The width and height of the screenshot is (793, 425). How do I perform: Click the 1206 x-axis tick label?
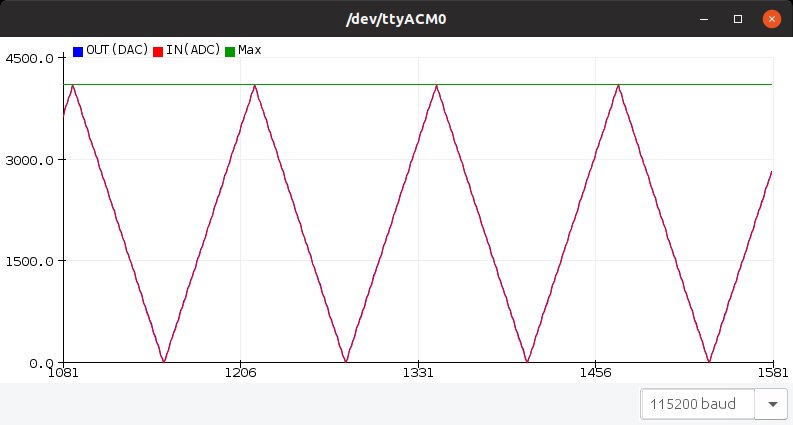[x=240, y=373]
